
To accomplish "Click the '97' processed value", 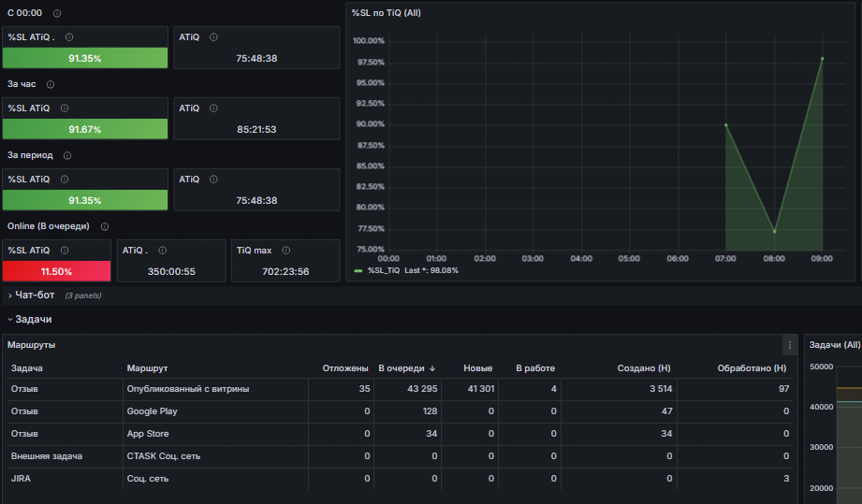I will 784,389.
